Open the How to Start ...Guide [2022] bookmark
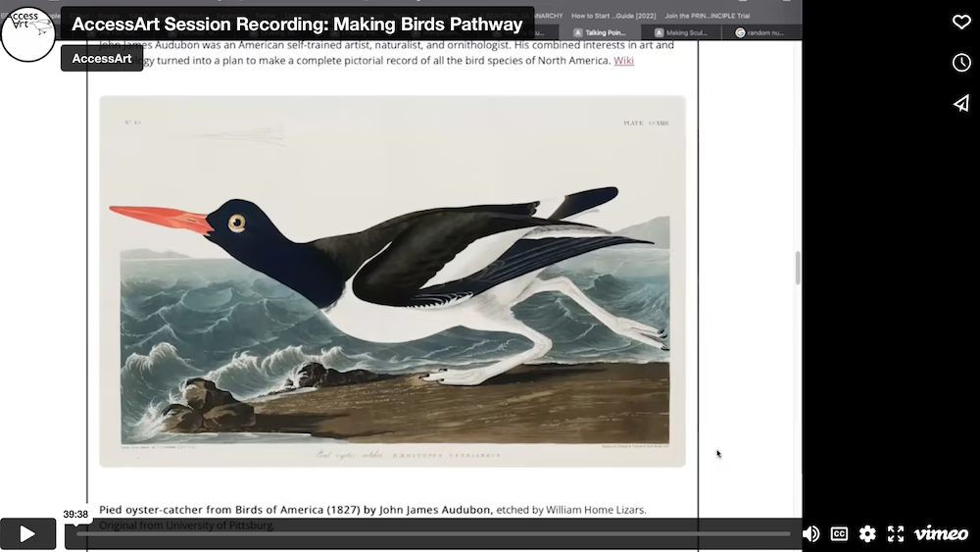Viewport: 980px width, 552px height. click(613, 16)
